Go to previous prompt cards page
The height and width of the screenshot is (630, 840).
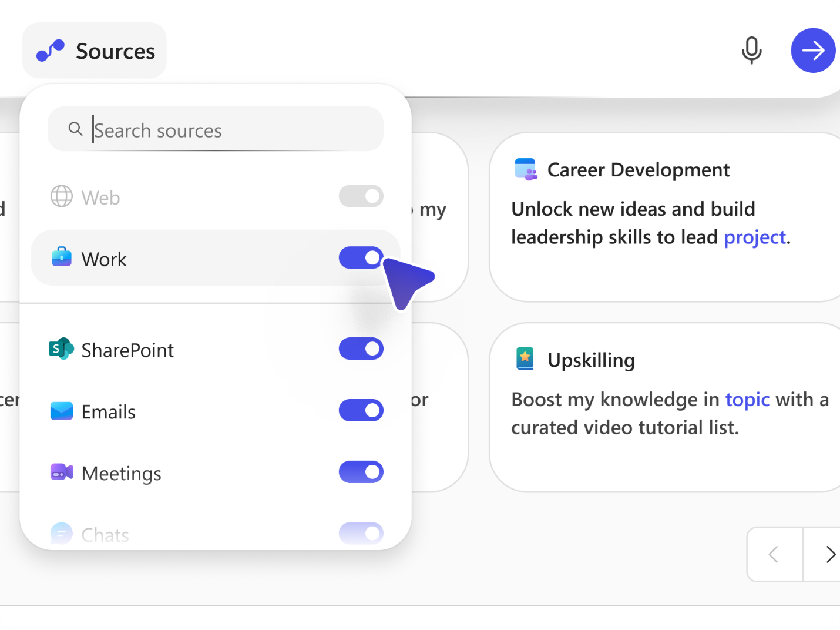click(x=774, y=554)
